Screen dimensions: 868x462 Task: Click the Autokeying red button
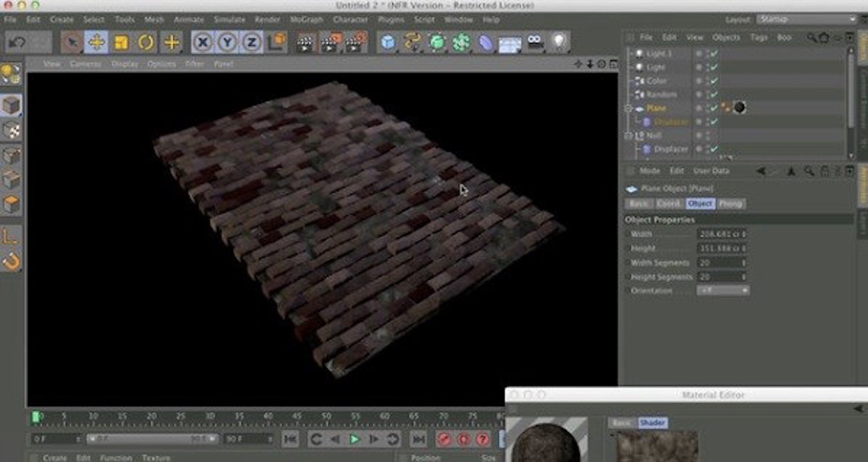click(463, 439)
